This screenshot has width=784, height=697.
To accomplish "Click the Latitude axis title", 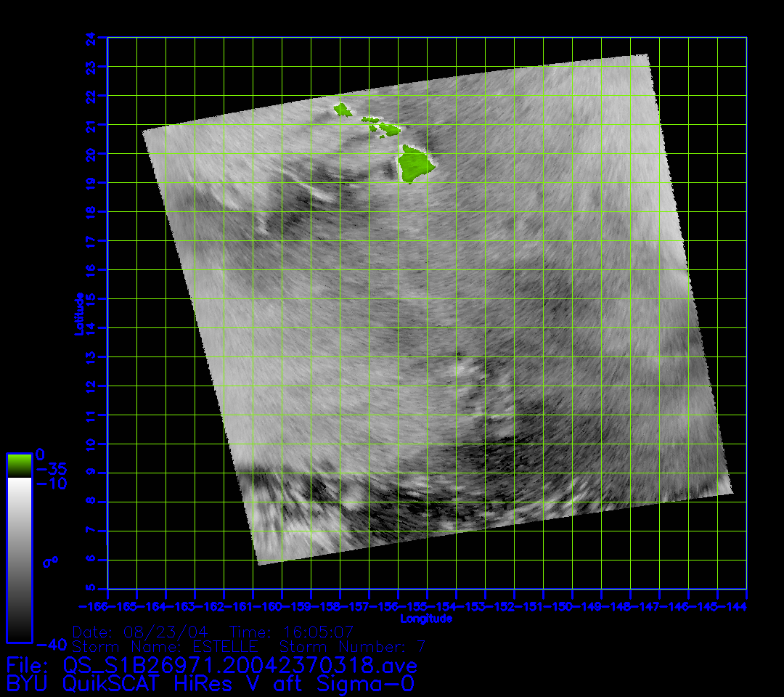I will pyautogui.click(x=77, y=313).
